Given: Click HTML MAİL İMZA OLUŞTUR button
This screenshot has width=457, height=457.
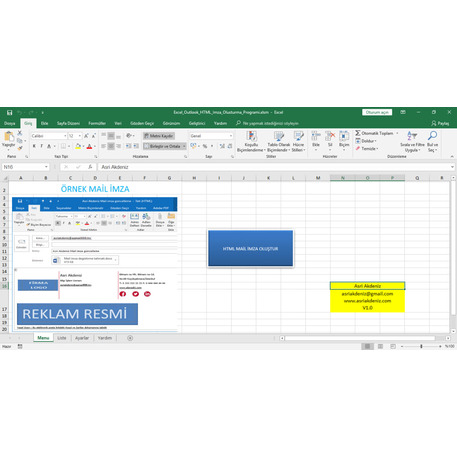Looking at the screenshot, I should point(250,248).
